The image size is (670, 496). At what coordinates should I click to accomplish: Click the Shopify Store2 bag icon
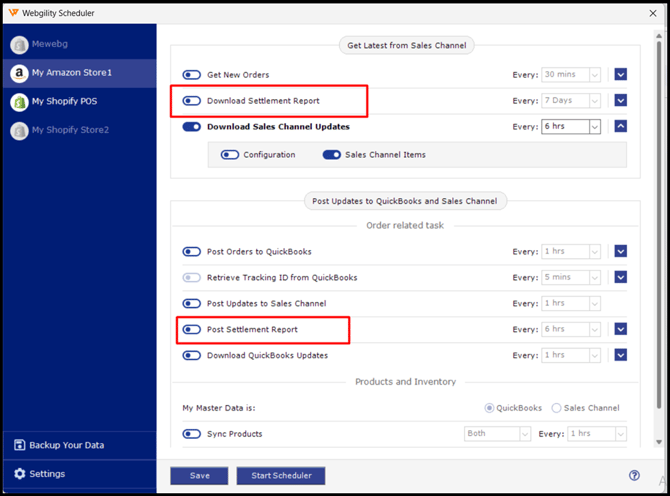click(x=19, y=130)
